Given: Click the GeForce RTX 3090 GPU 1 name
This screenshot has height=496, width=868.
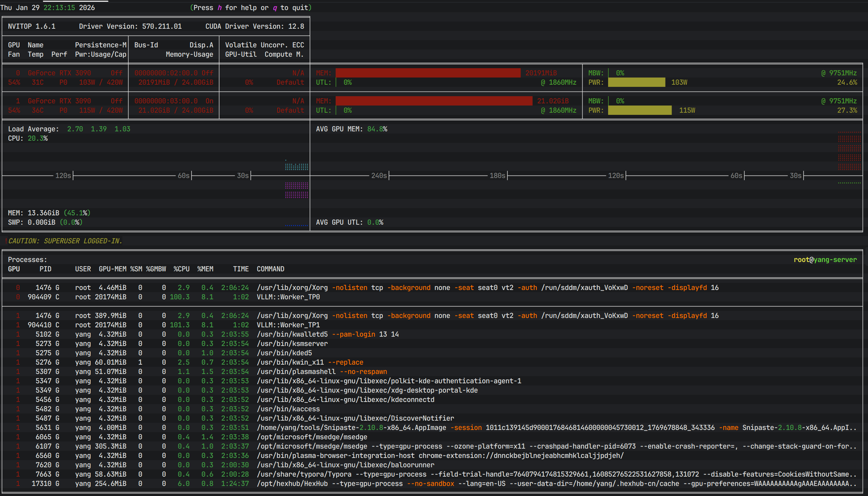Looking at the screenshot, I should pos(59,101).
